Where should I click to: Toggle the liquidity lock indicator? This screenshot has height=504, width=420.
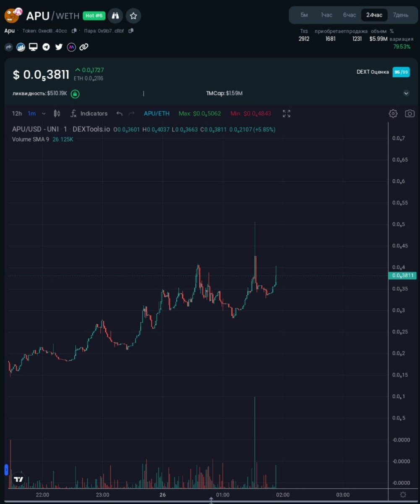(x=74, y=94)
